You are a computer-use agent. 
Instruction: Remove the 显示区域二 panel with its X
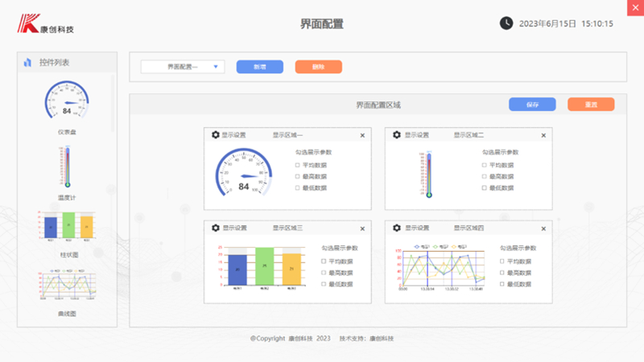pos(543,135)
